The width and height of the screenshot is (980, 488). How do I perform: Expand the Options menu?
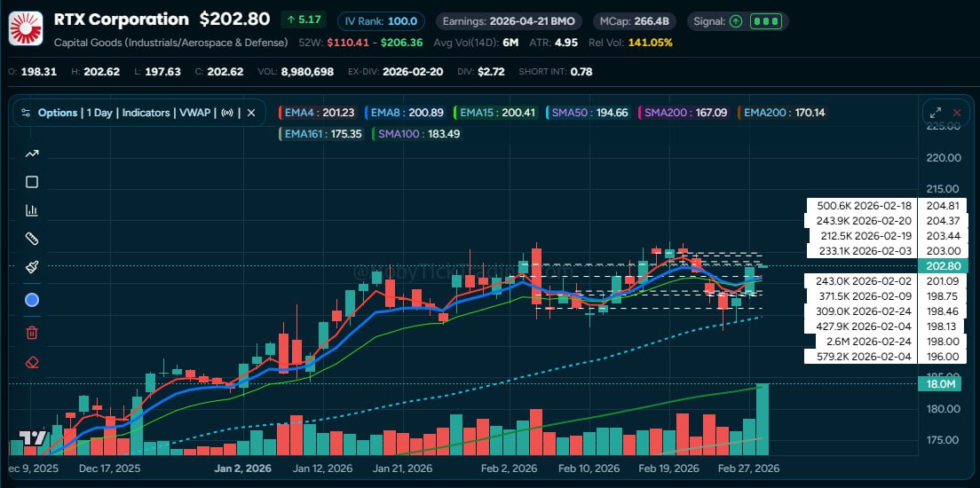(x=58, y=113)
